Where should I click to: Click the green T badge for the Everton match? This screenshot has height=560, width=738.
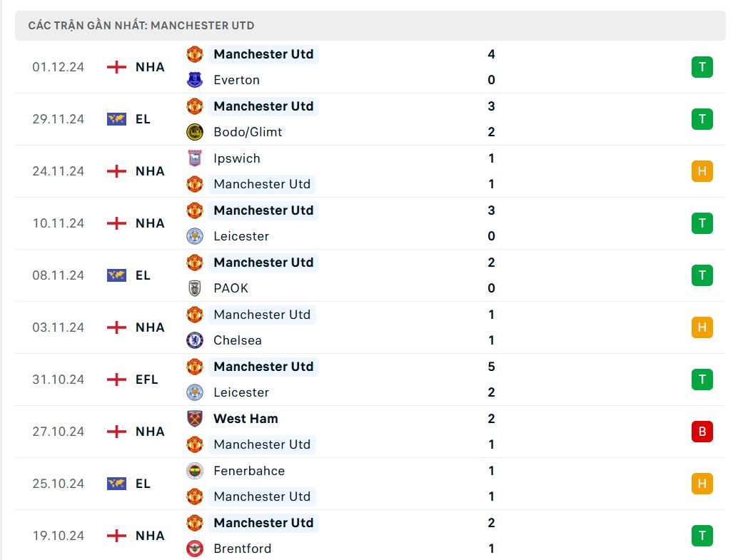pyautogui.click(x=702, y=67)
